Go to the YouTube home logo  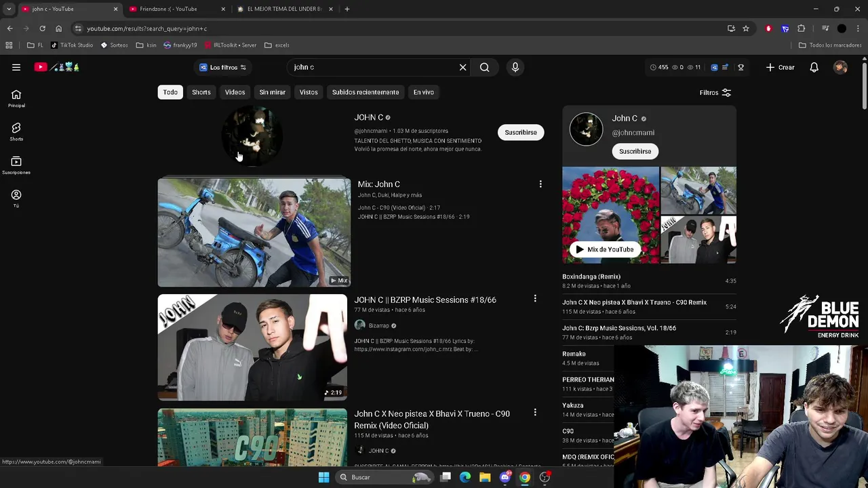point(57,67)
